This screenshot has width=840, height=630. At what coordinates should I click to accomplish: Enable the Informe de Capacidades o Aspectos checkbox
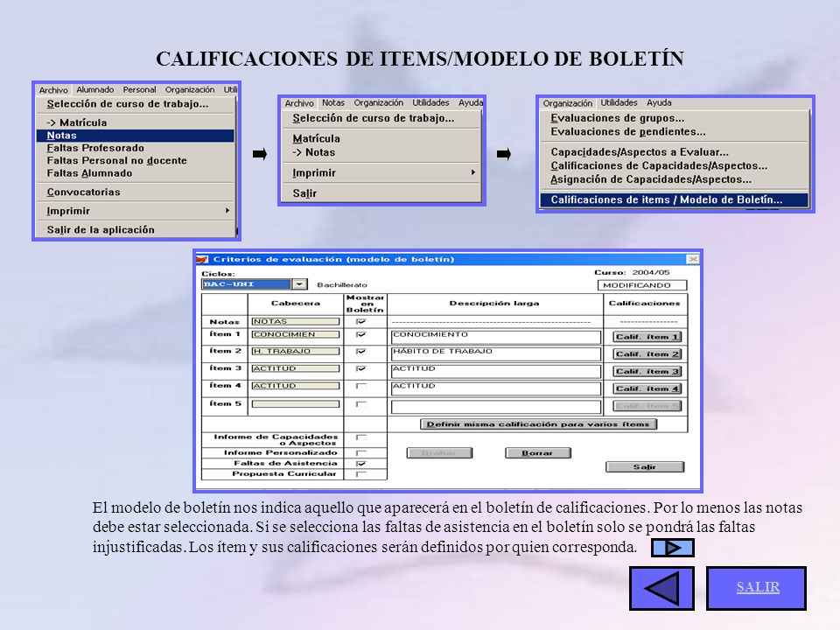tap(361, 437)
